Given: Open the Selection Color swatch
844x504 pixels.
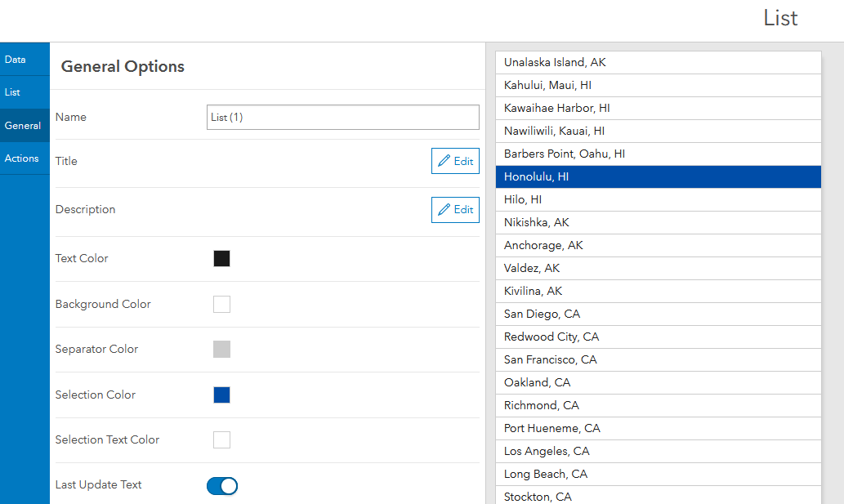Looking at the screenshot, I should tap(221, 394).
